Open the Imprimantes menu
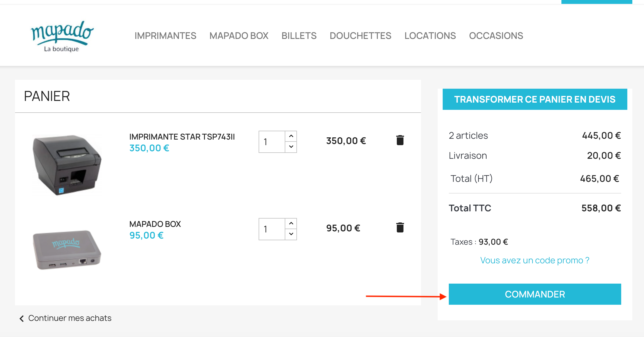 (165, 36)
